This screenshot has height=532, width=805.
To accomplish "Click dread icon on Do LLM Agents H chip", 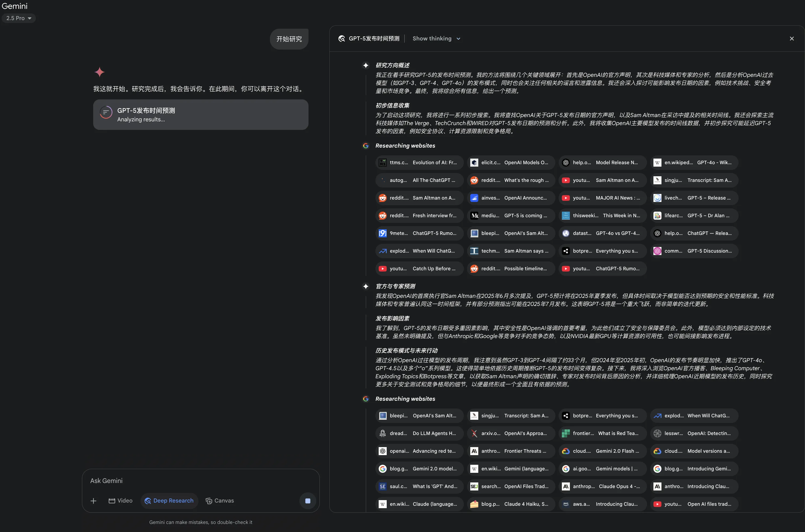I will tap(382, 433).
